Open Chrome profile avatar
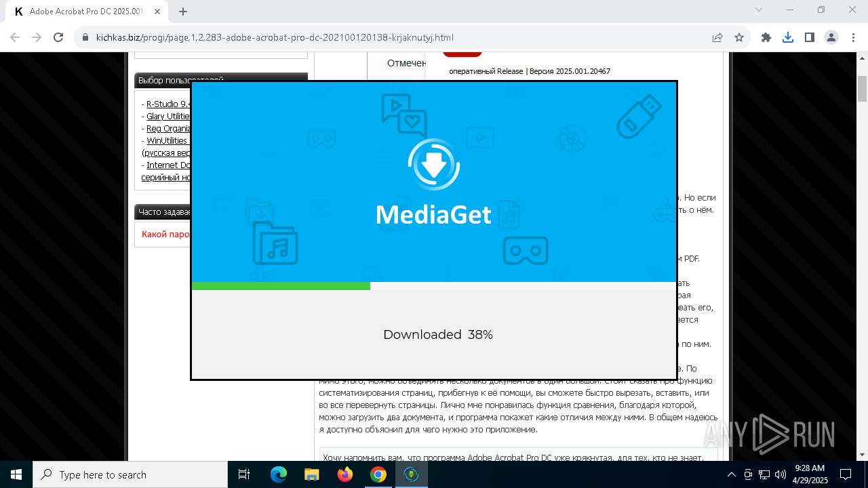Screen dimensions: 868x488 [831, 37]
